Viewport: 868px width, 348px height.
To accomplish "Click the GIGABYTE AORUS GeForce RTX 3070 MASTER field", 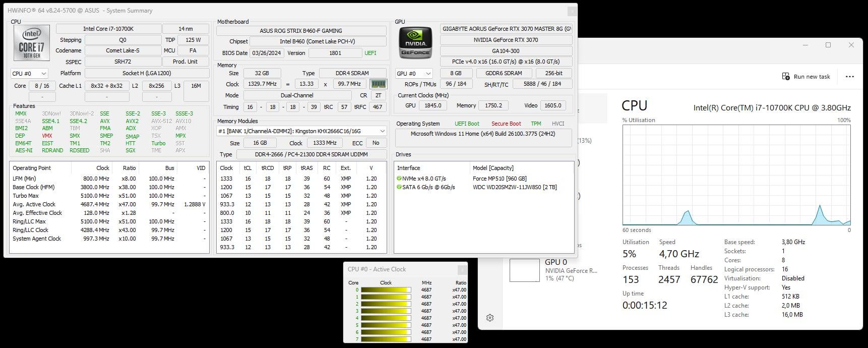I will pyautogui.click(x=506, y=29).
